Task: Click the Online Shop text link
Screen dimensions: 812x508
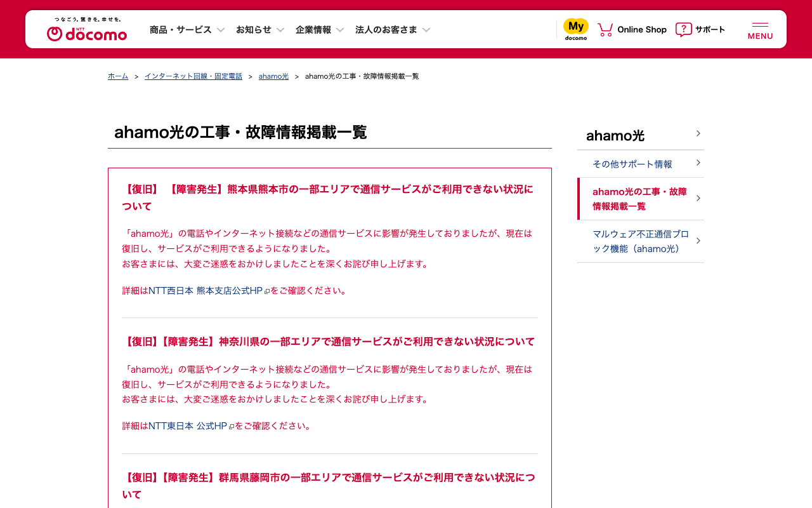Action: [642, 29]
